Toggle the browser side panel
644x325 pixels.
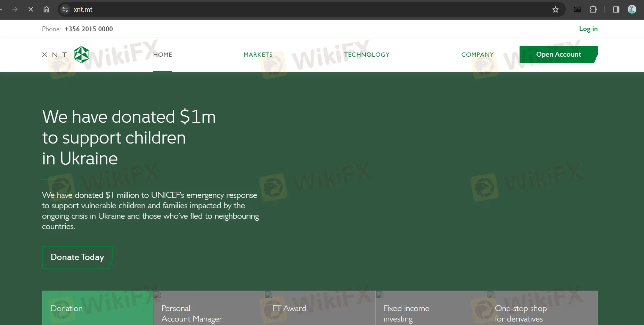click(617, 9)
